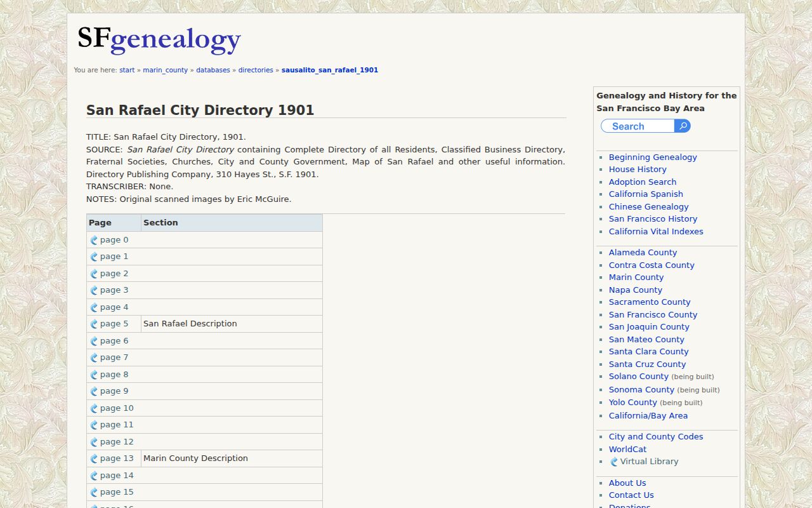The image size is (812, 508).
Task: Open page 1 link
Action: (x=114, y=257)
